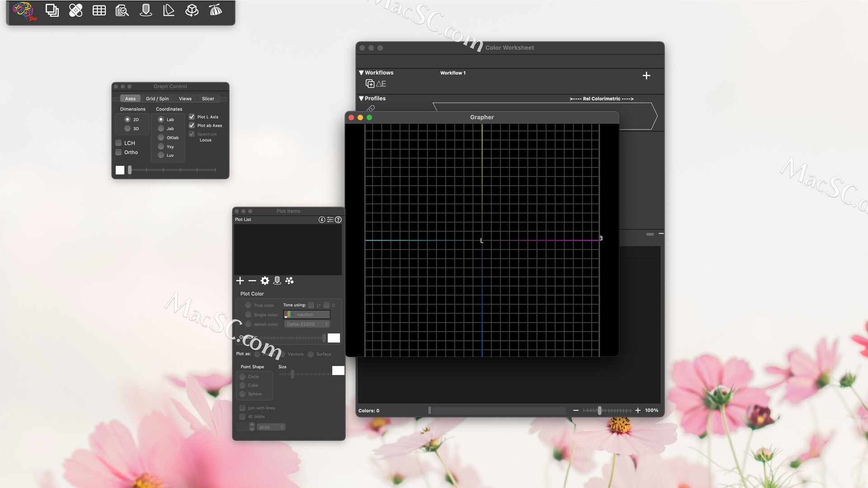Viewport: 868px width, 488px height.
Task: Toggle the LCH checkbox
Action: (118, 143)
